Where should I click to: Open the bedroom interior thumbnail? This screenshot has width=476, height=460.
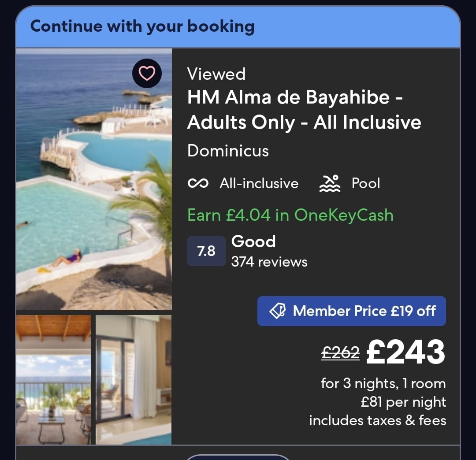[134, 380]
